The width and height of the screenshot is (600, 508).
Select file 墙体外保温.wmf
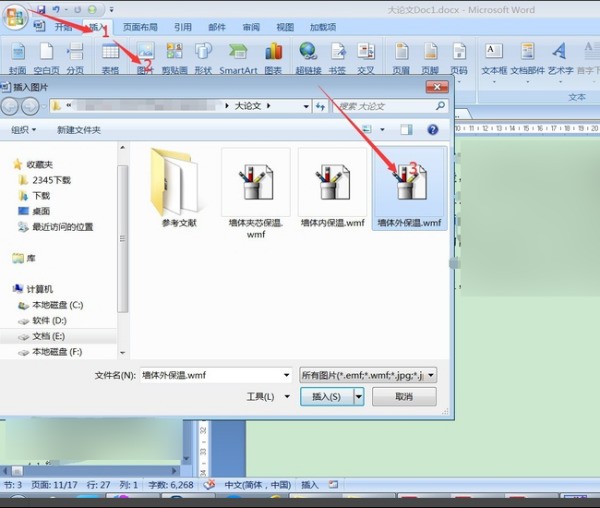pos(409,188)
